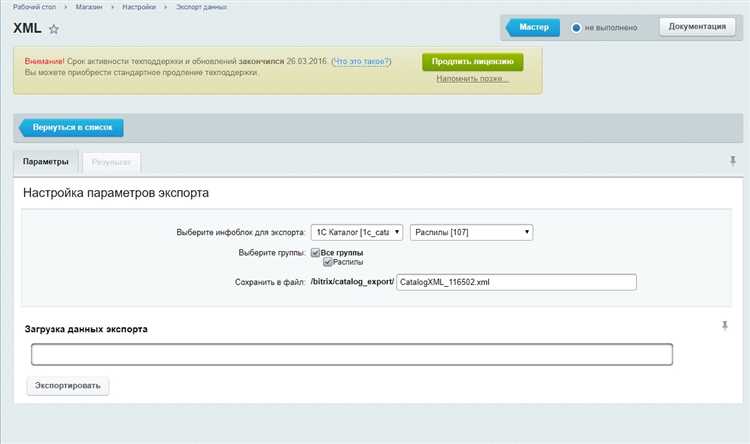
Task: Click the 'Экспортировать' button
Action: click(x=68, y=386)
